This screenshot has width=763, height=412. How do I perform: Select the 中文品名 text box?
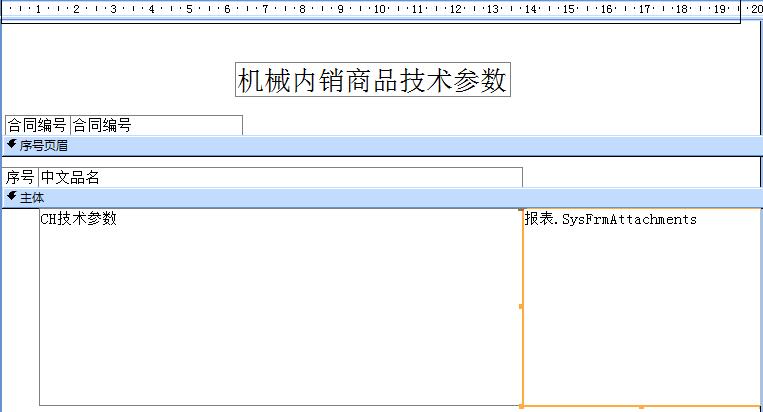pyautogui.click(x=280, y=177)
